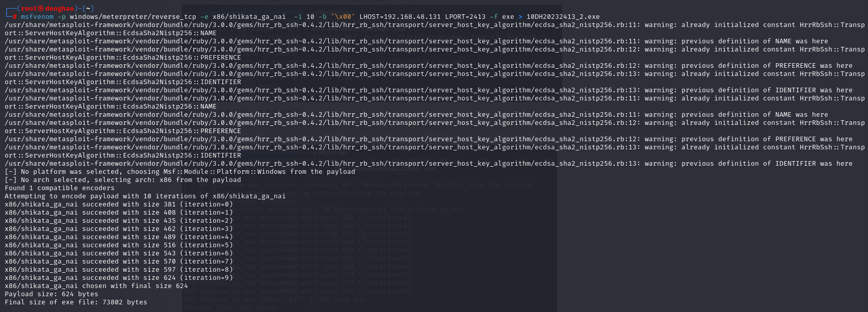
Task: Click the size 462 (iteration=3) line
Action: point(119,229)
